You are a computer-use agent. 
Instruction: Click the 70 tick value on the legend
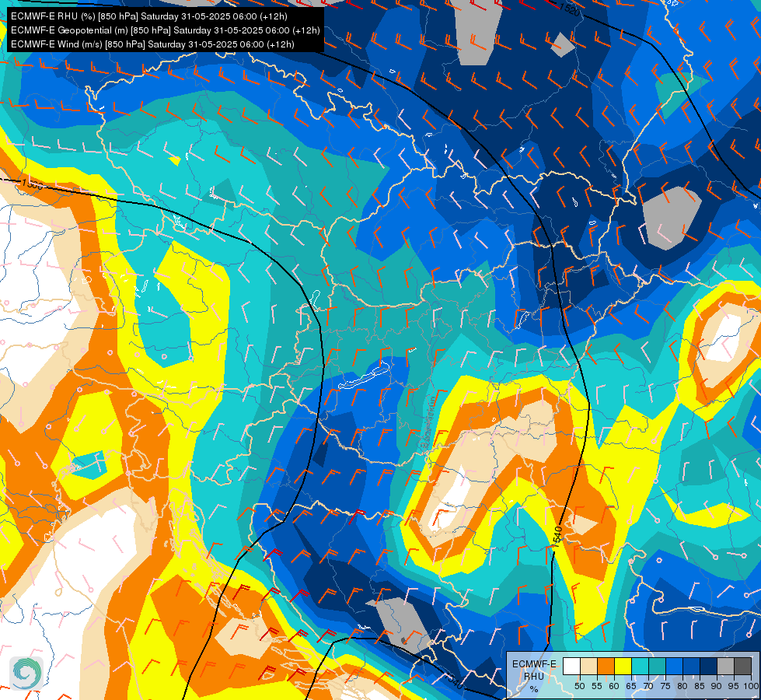click(648, 686)
